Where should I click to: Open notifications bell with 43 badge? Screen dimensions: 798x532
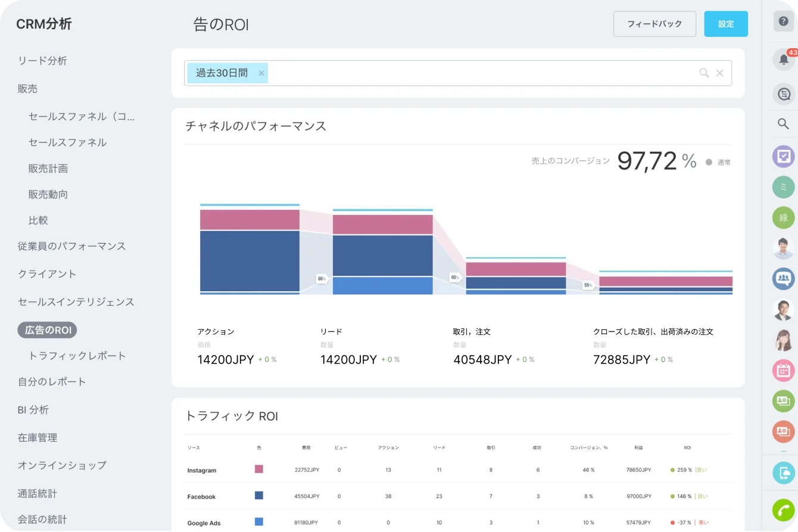pos(784,59)
